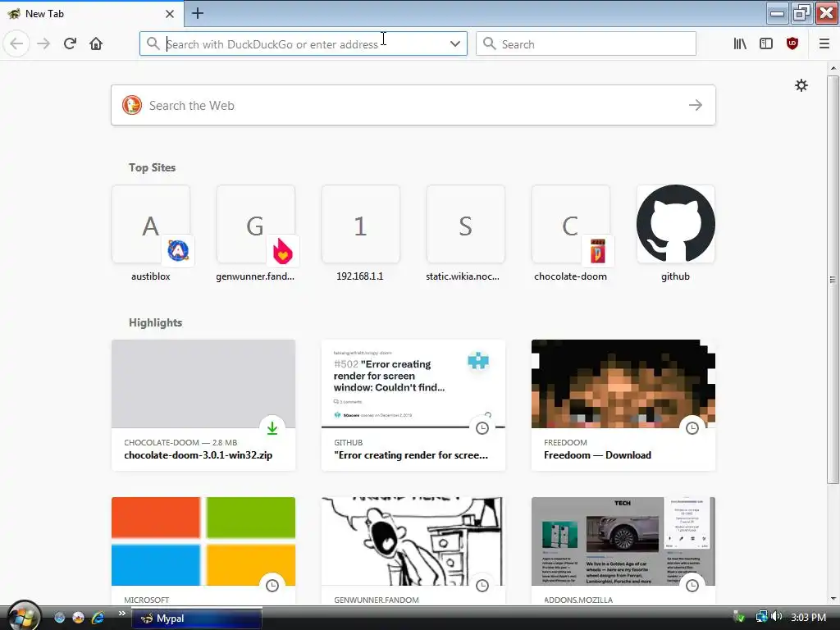Open the ADDONS.MOZILLA highlight card
This screenshot has height=630, width=840.
pyautogui.click(x=623, y=551)
